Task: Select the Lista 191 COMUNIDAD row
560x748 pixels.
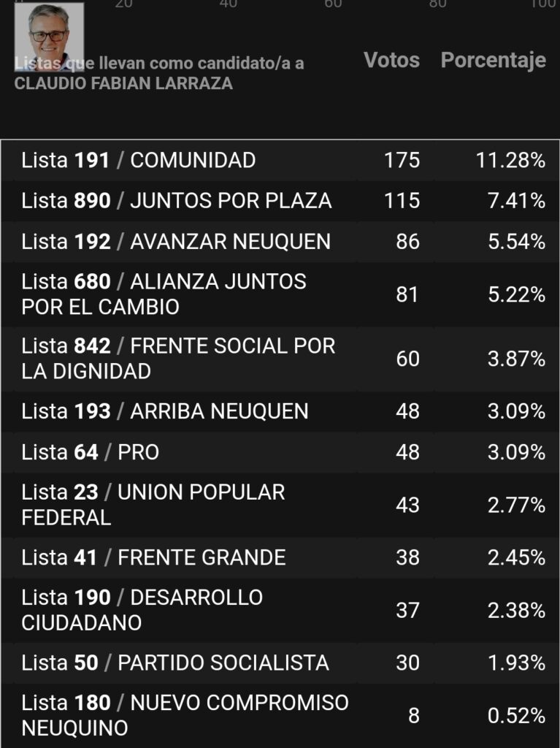Action: pyautogui.click(x=280, y=160)
